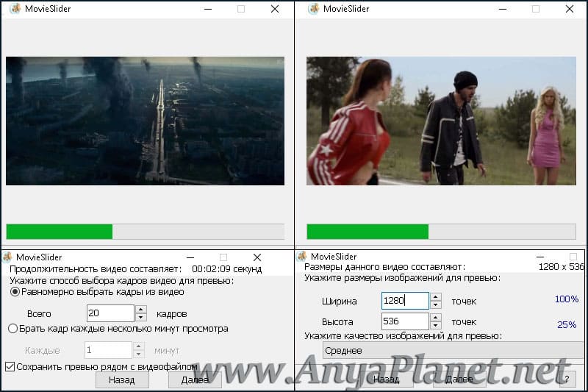This screenshot has width=588, height=392.
Task: Click Далее button in the image size window
Action: pyautogui.click(x=459, y=379)
